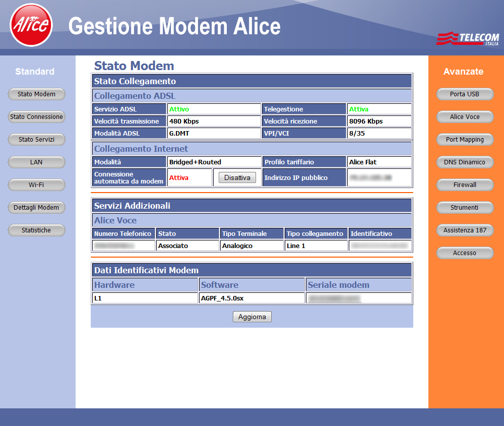Open Porta USB advanced settings
The height and width of the screenshot is (426, 504).
[x=465, y=94]
